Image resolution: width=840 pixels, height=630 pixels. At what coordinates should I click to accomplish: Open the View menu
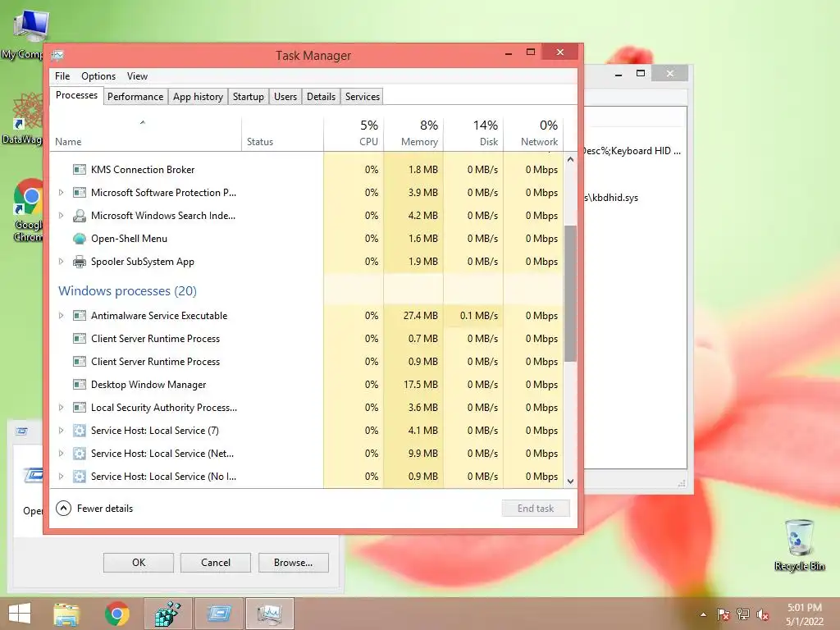coord(137,76)
